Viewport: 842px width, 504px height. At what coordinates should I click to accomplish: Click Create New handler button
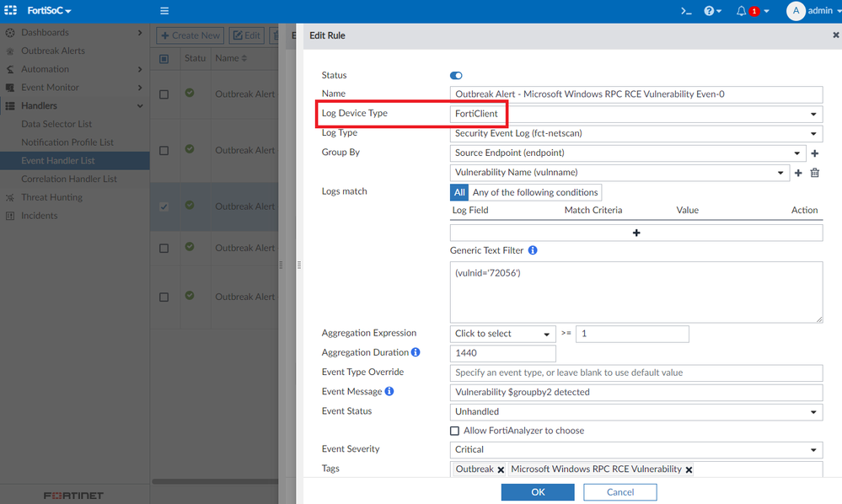(x=190, y=35)
